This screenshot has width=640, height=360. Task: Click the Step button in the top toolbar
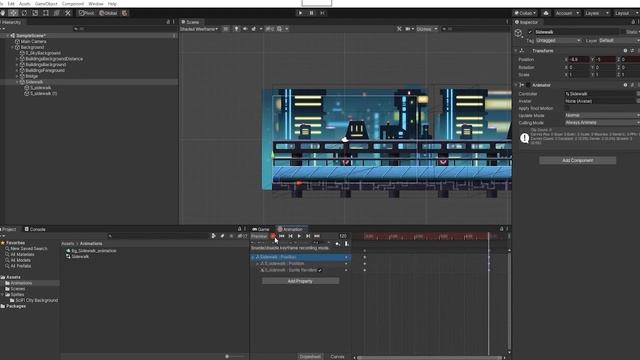click(x=322, y=13)
